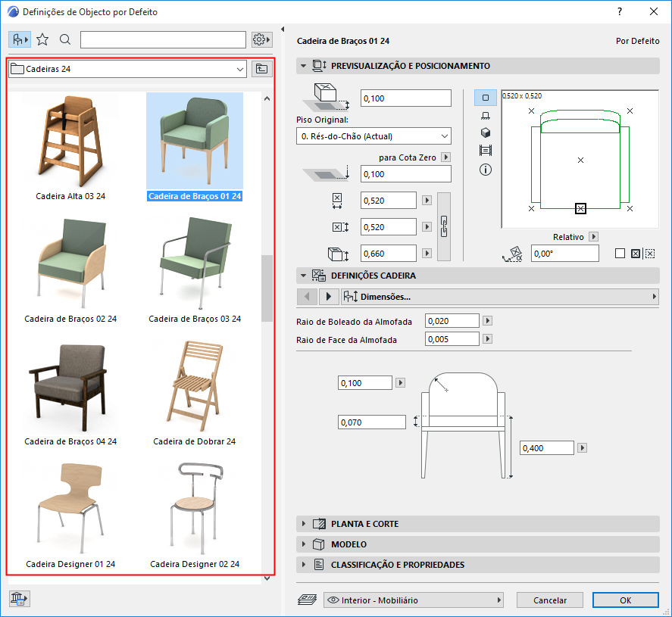The image size is (672, 617).
Task: Toggle the chain link for dimensions
Action: click(x=445, y=226)
